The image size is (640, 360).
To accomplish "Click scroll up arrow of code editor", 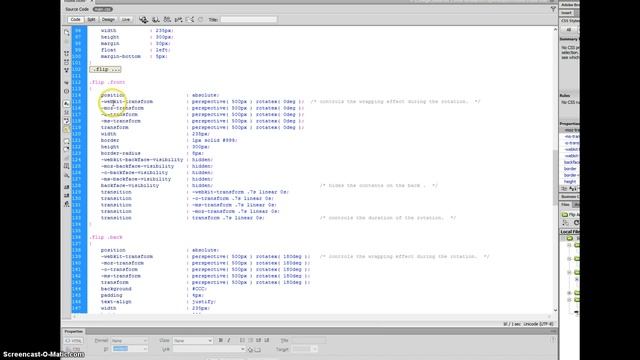I will click(x=555, y=30).
